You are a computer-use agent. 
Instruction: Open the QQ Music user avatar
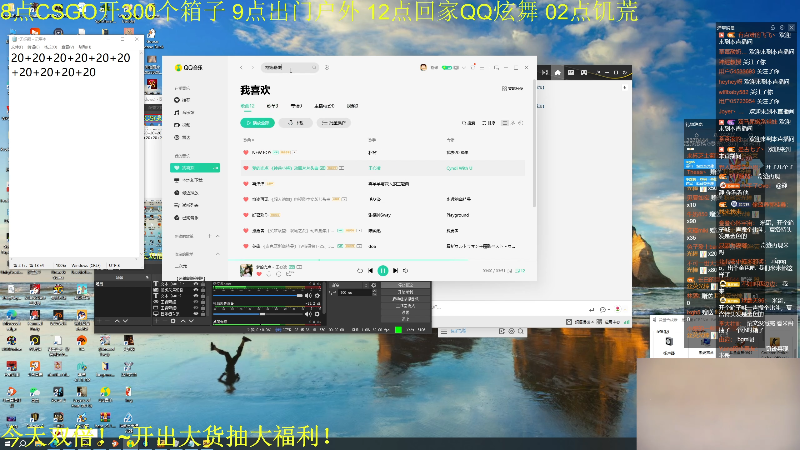pyautogui.click(x=423, y=67)
